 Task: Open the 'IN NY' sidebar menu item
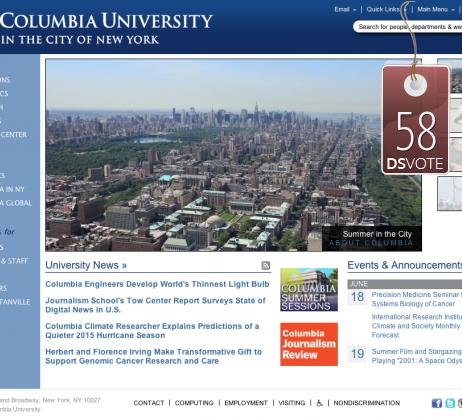click(12, 189)
